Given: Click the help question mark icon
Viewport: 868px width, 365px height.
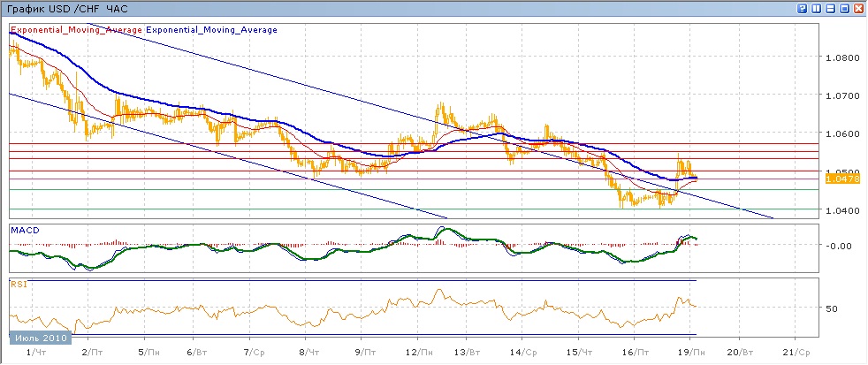Looking at the screenshot, I should (802, 8).
